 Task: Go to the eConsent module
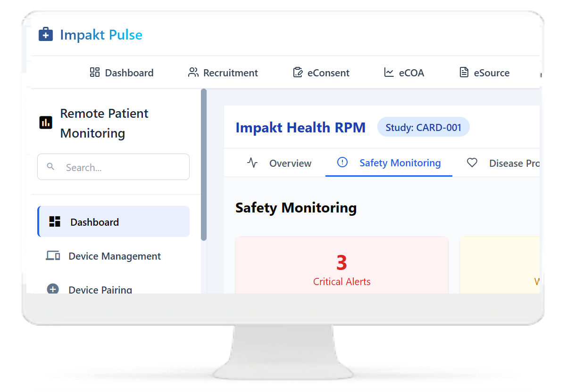tap(321, 73)
